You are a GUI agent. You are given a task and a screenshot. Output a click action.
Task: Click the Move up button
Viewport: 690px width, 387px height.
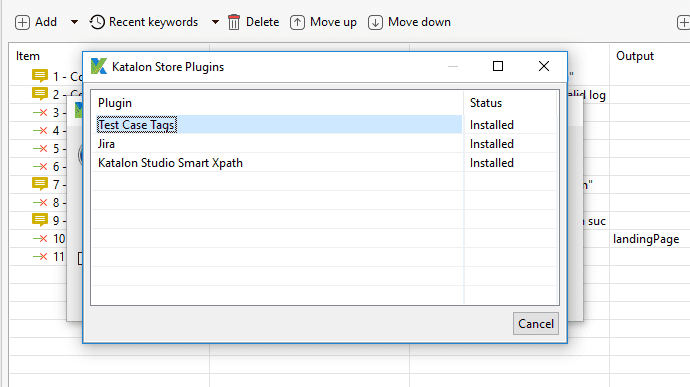coord(323,22)
